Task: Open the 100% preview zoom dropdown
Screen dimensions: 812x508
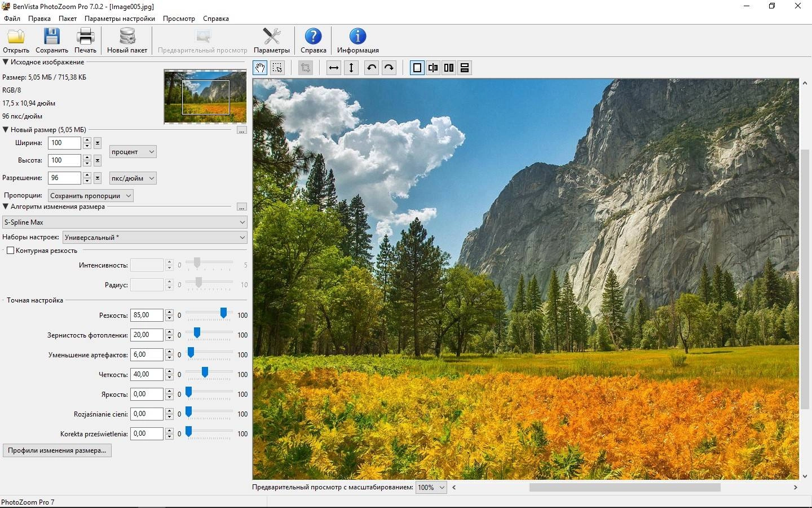Action: pyautogui.click(x=431, y=488)
